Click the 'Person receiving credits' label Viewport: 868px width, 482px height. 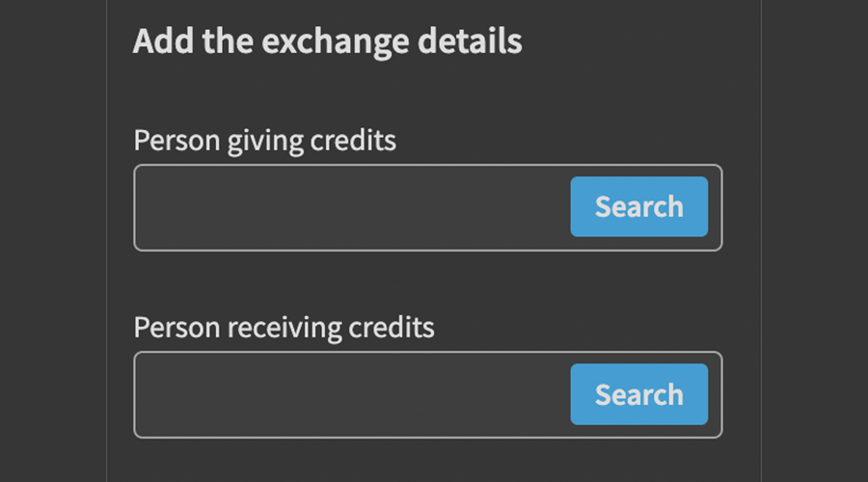[x=284, y=328]
